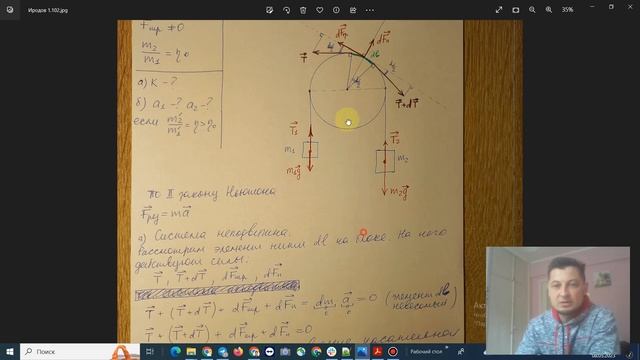Add the photo to favorites with the heart icon
The image size is (640, 360).
click(x=320, y=10)
